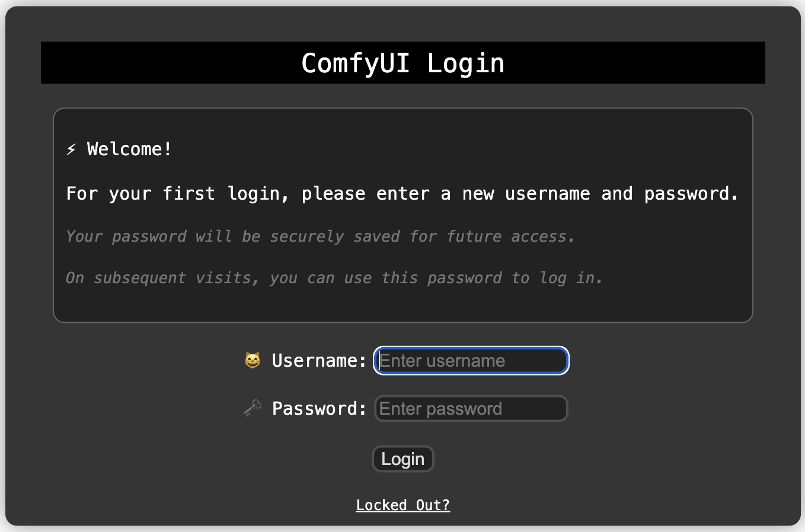Click the word "Login" in the page title

pyautogui.click(x=466, y=63)
